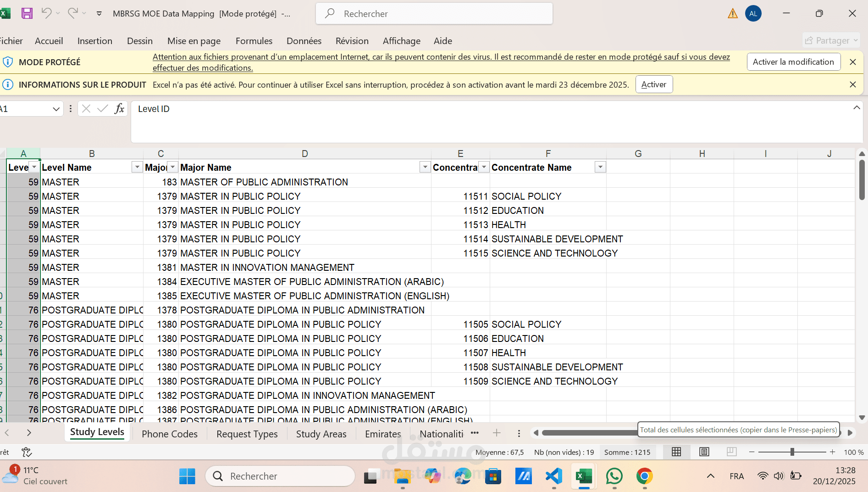868x492 pixels.
Task: Open WhatsApp from taskbar
Action: [x=614, y=476]
